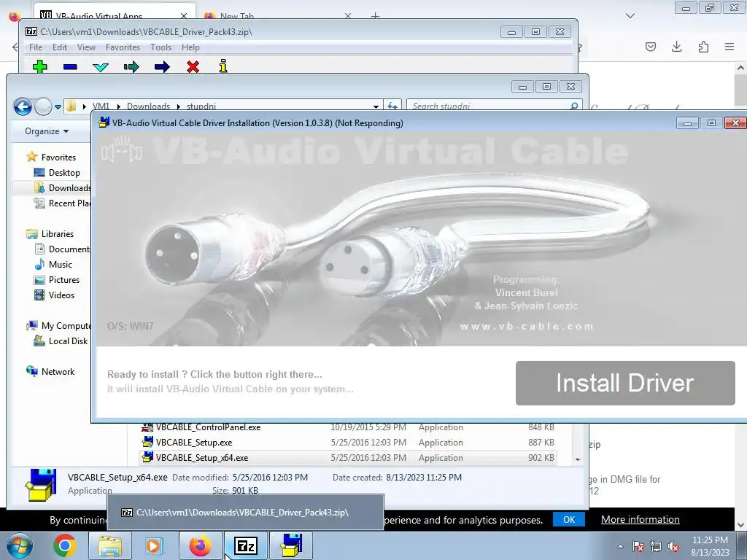
Task: Open the Help menu in 7-Zip
Action: click(x=190, y=47)
